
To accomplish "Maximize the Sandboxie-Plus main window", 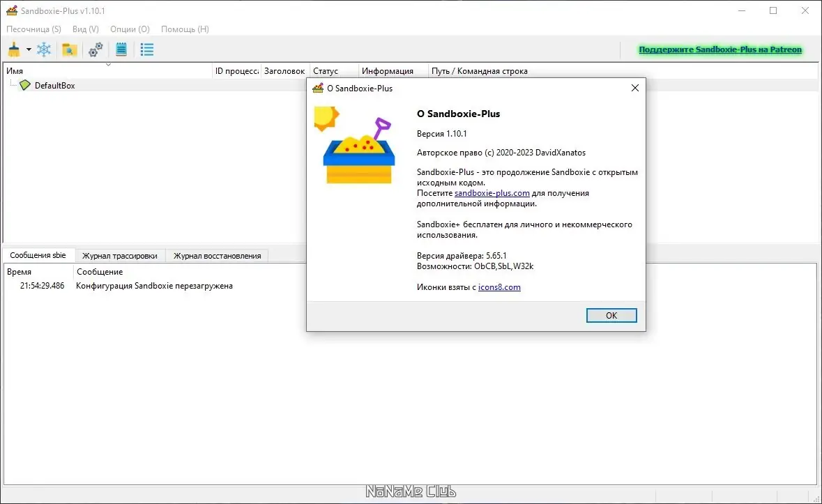I will click(x=773, y=10).
